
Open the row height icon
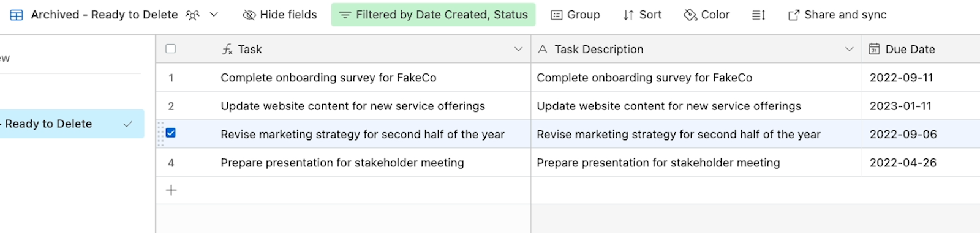(758, 15)
